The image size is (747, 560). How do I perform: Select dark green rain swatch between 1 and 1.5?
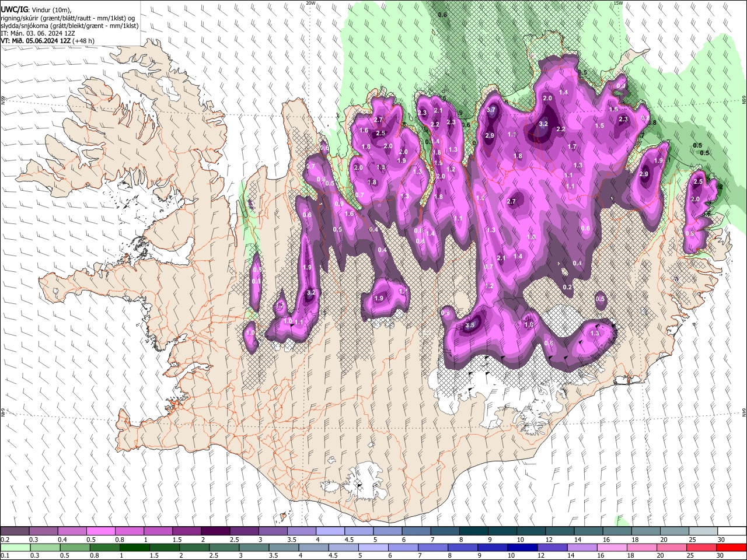pyautogui.click(x=134, y=548)
